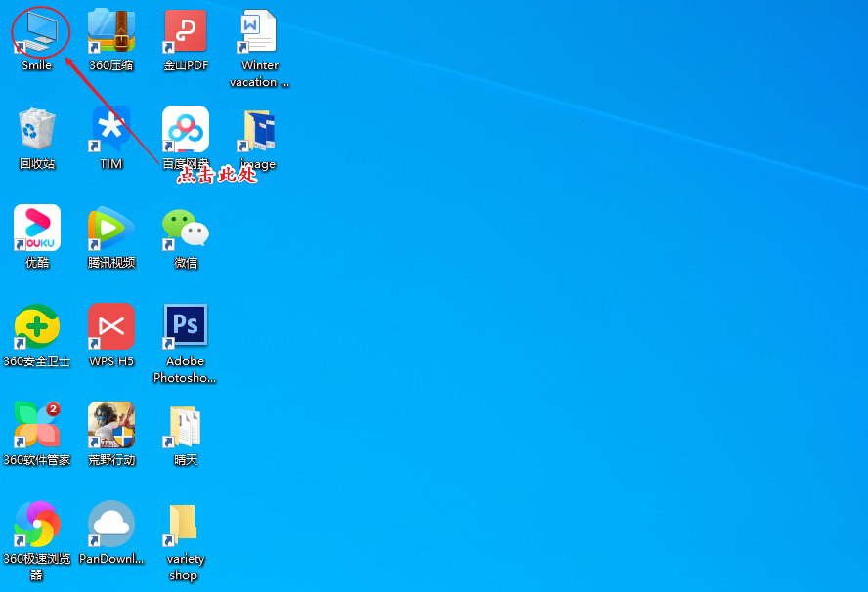Select the 360安全卫士 icon

pos(37,326)
